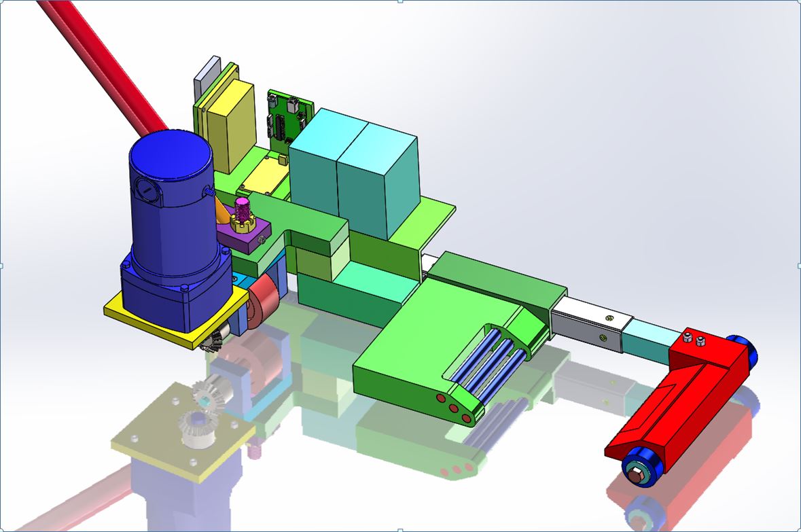Click the red angled arm on right
This screenshot has width=801, height=532.
pos(679,401)
